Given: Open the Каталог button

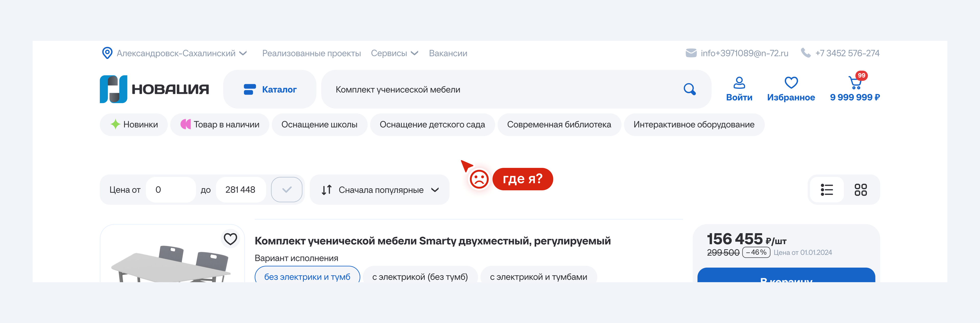Looking at the screenshot, I should pos(270,89).
